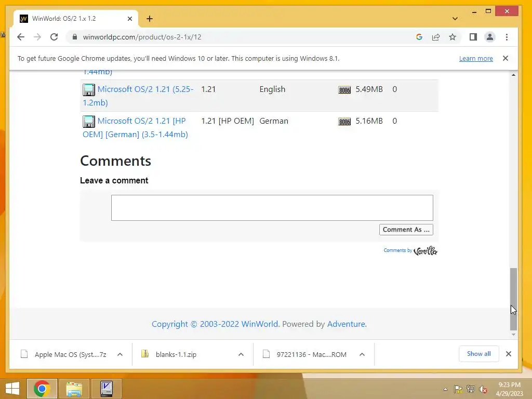Screen dimensions: 532x399
Task: Click the scrollbar down arrow
Action: pos(513,335)
